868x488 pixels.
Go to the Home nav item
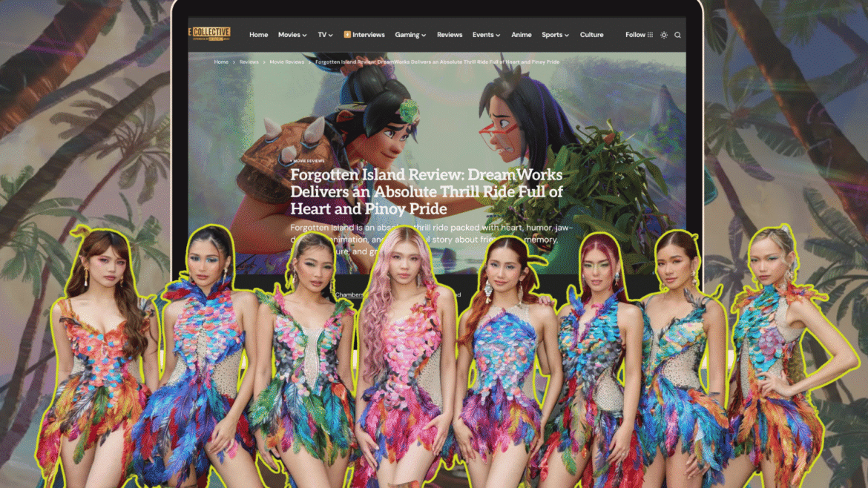[x=258, y=35]
